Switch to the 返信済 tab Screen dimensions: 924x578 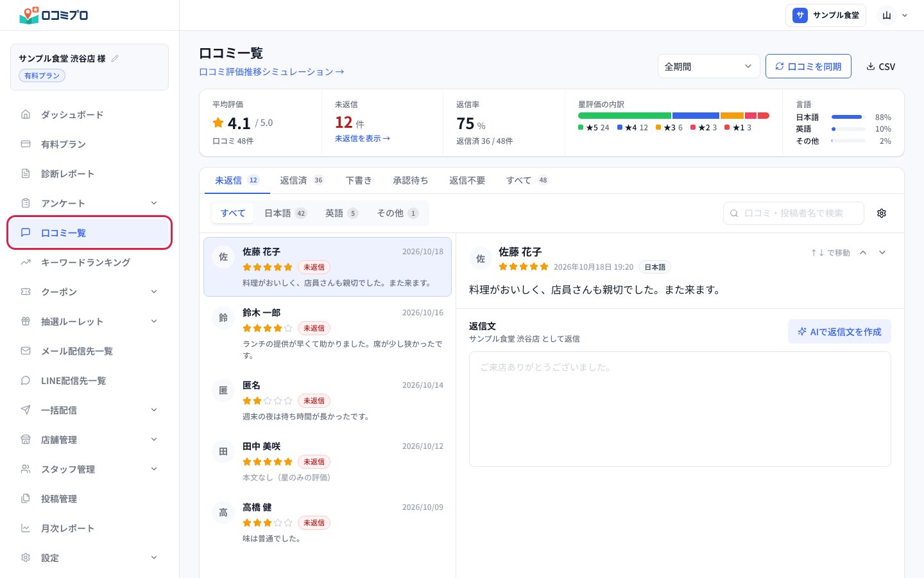tap(302, 180)
